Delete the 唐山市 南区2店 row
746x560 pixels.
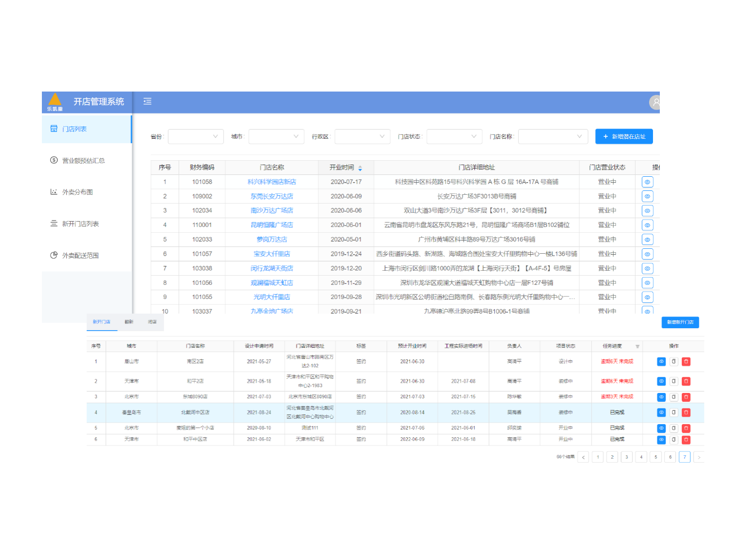tap(686, 361)
